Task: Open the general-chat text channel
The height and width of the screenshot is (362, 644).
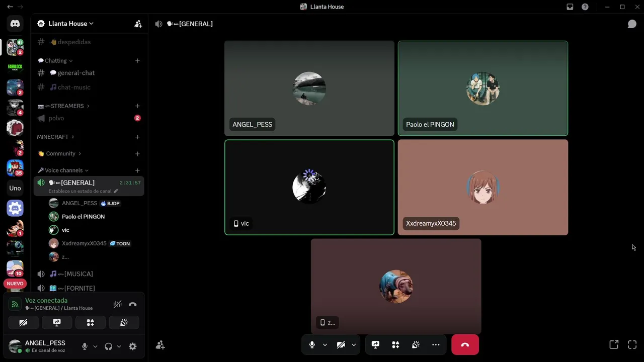Action: point(89,73)
